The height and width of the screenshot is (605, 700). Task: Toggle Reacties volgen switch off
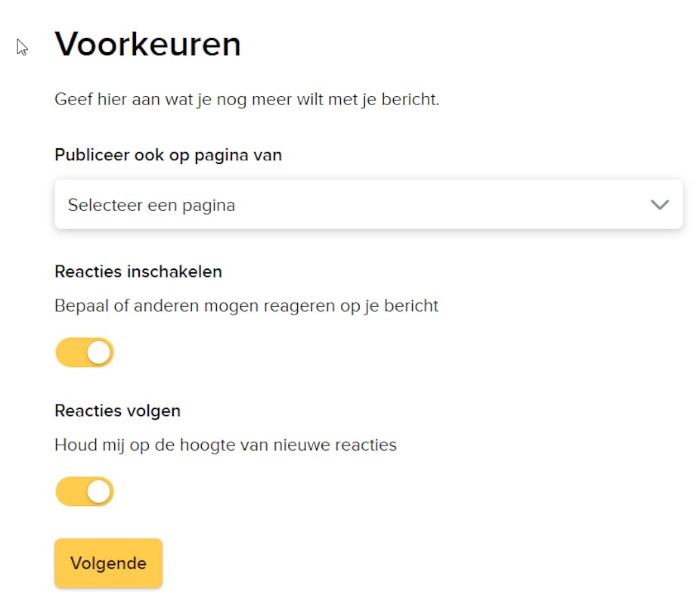click(85, 492)
